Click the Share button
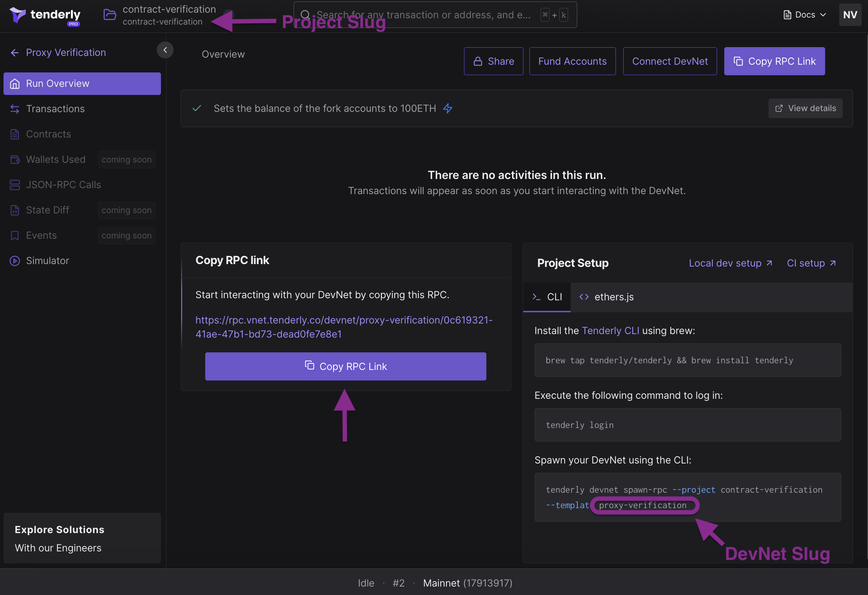This screenshot has width=868, height=595. (493, 61)
